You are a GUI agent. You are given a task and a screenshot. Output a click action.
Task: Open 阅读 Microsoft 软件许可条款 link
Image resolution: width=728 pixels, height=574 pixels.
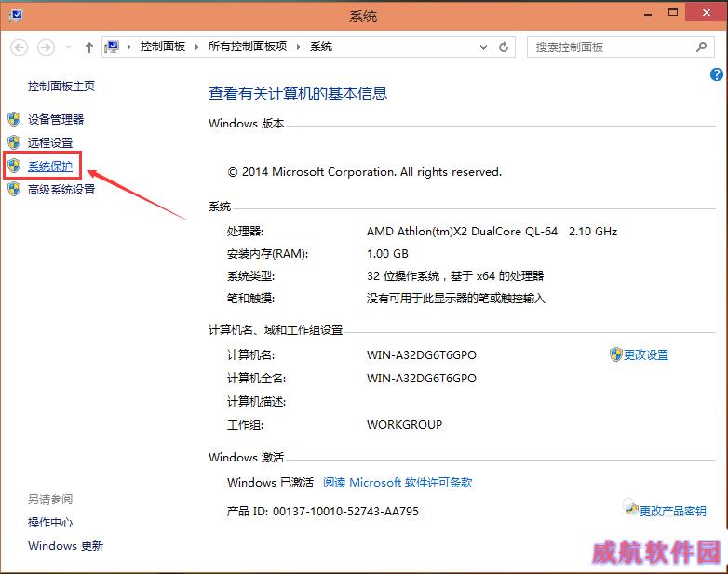(x=398, y=483)
